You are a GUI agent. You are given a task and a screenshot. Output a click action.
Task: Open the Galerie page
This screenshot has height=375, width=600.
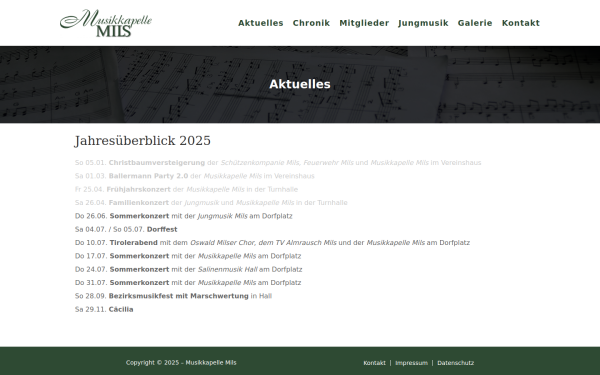pos(475,23)
